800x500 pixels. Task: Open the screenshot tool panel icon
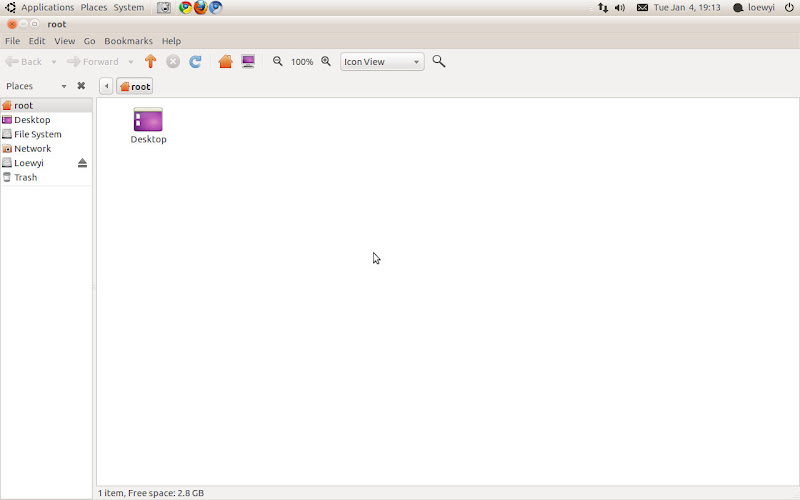point(164,7)
